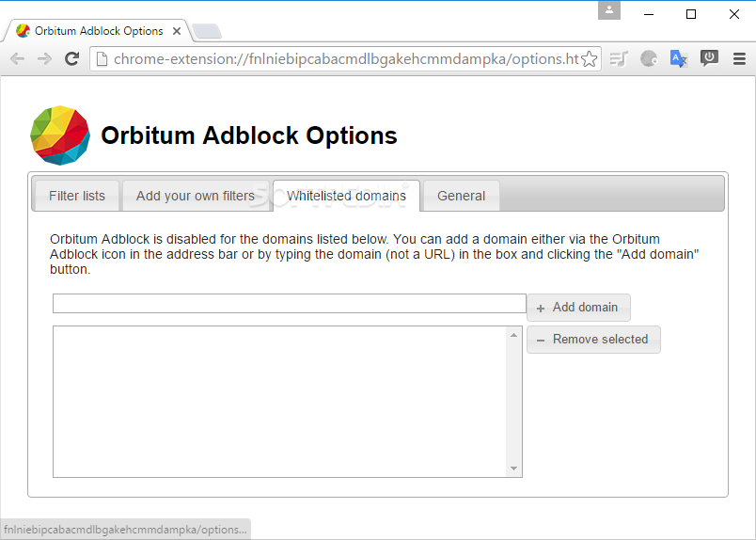Reload the options page

[x=72, y=59]
